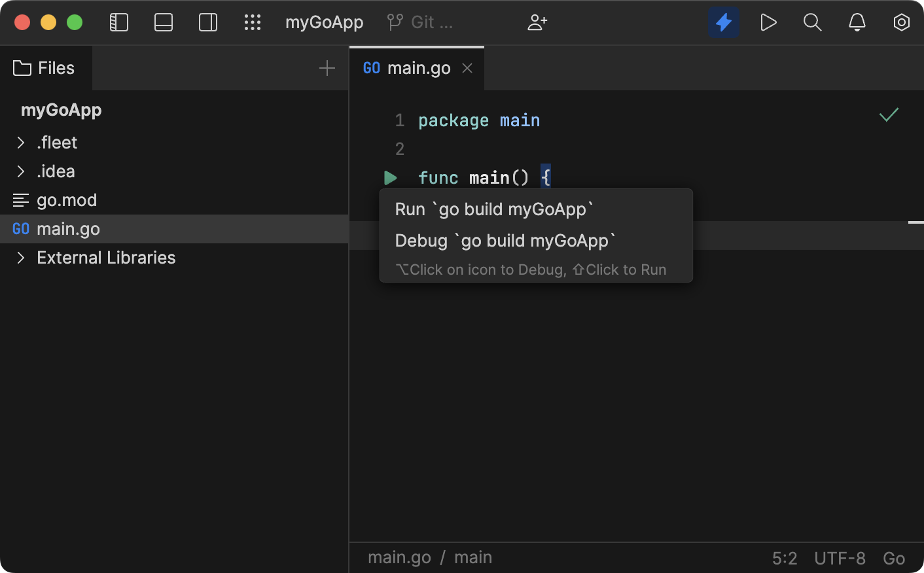This screenshot has height=573, width=924.
Task: Open Settings via the gear icon
Action: (x=901, y=22)
